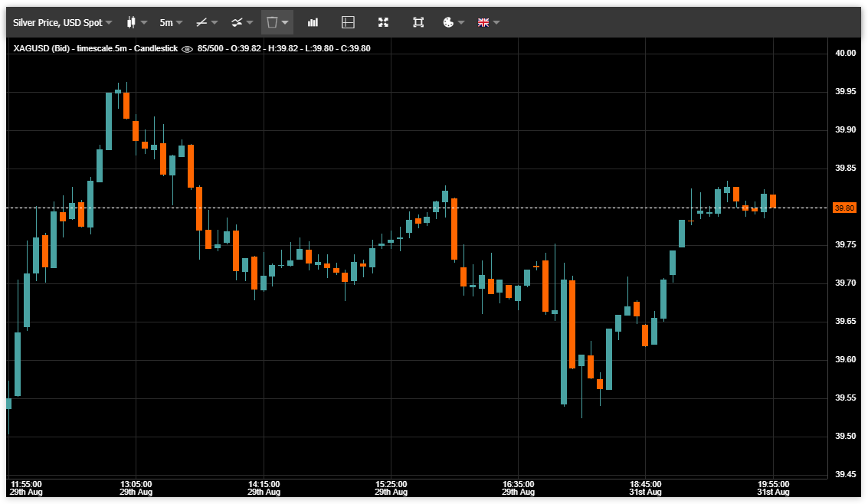
Task: Click the 13:05:00 29th Aug time label
Action: 136,488
